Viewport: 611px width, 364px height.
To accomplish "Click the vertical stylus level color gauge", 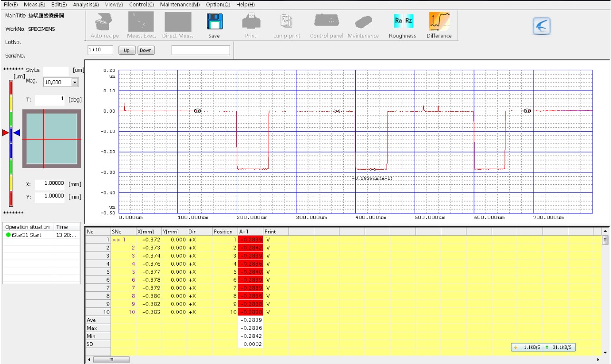I will (x=11, y=142).
